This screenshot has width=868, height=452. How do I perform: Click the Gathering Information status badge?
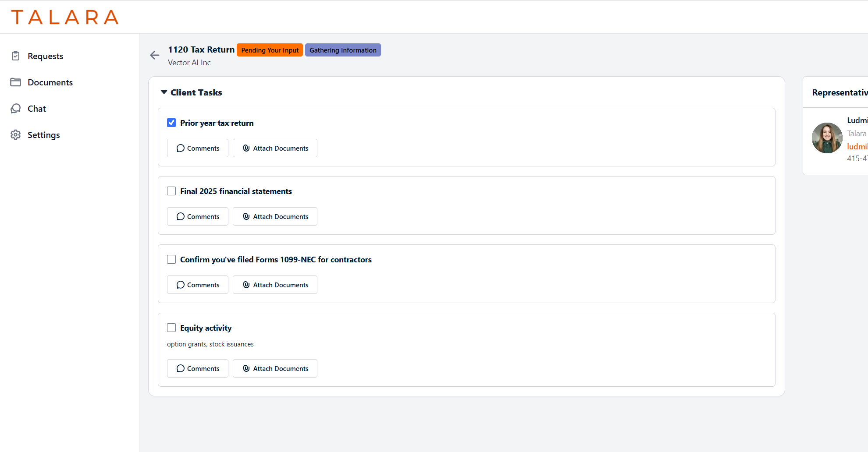[x=343, y=50]
